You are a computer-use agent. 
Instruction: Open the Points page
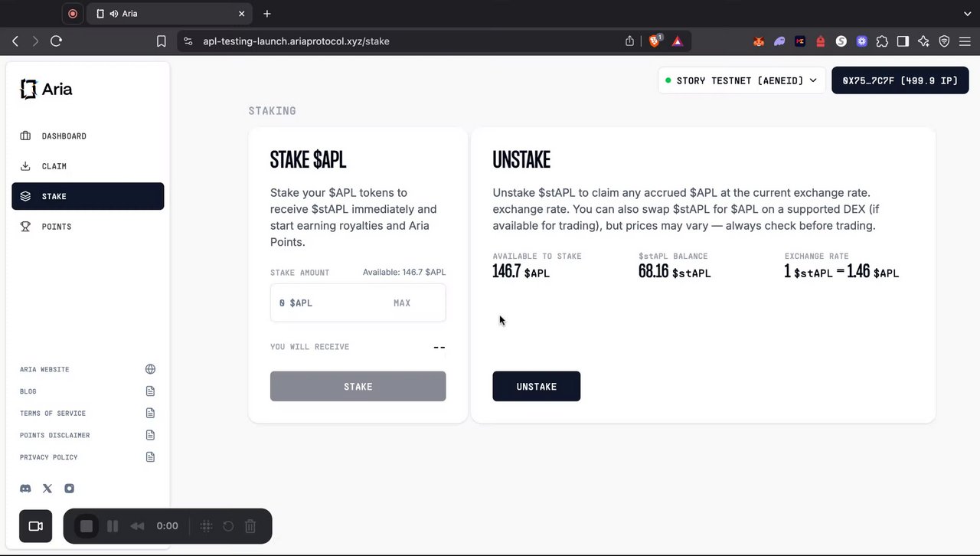click(87, 227)
